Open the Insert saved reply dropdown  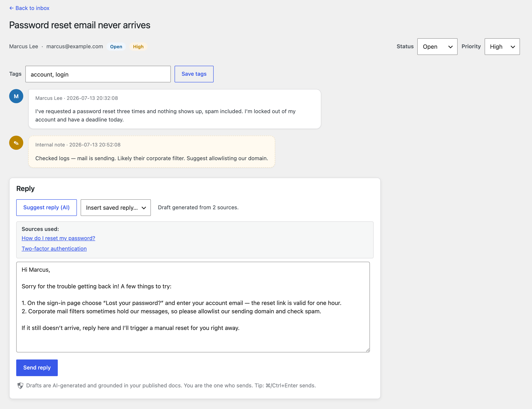(116, 207)
